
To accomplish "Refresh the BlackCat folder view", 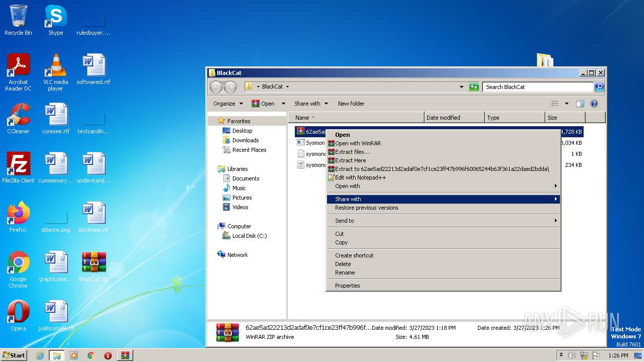I will [474, 87].
